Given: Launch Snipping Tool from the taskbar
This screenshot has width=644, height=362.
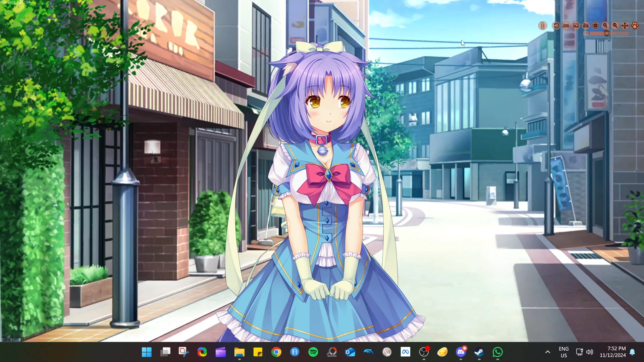Looking at the screenshot, I should [184, 352].
